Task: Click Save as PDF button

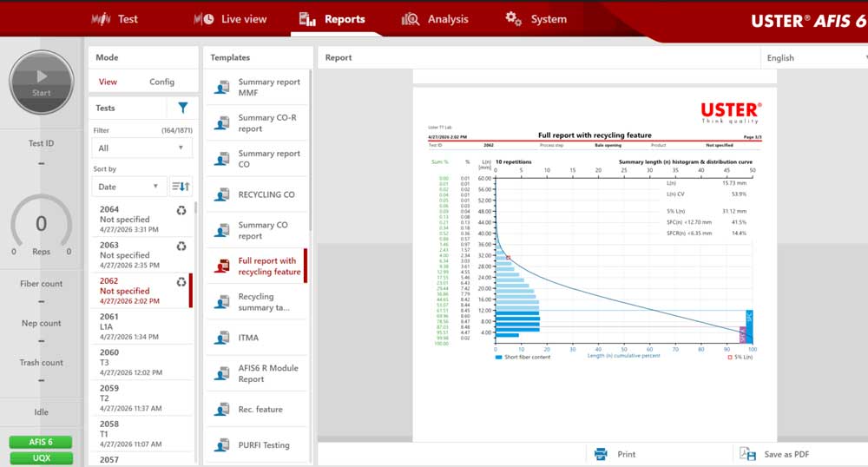Action: tap(774, 454)
